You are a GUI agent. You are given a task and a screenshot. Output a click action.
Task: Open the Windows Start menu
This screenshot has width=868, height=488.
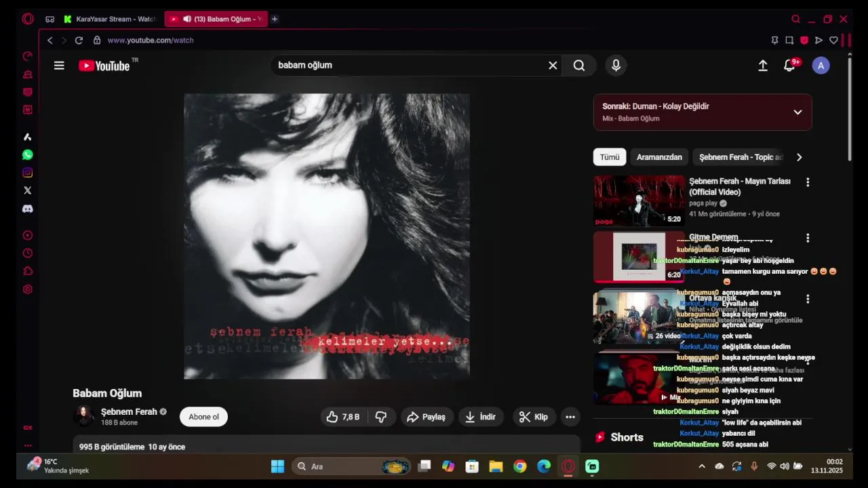coord(277,466)
